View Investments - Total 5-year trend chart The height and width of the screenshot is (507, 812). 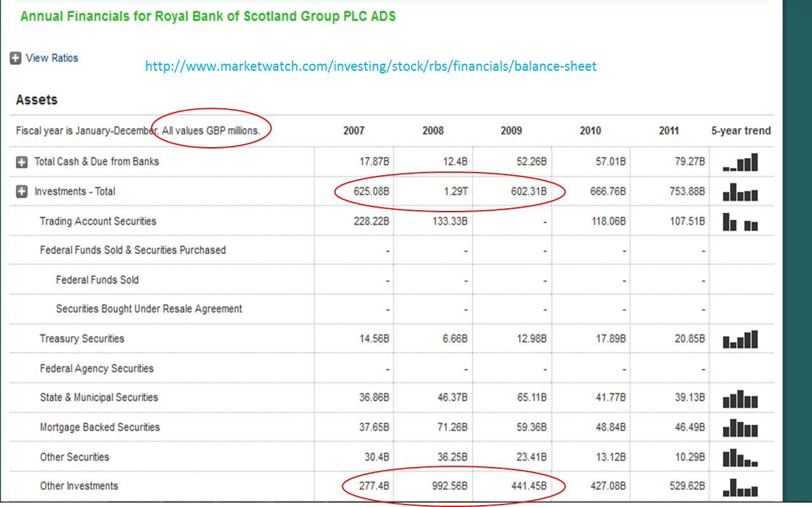point(741,192)
